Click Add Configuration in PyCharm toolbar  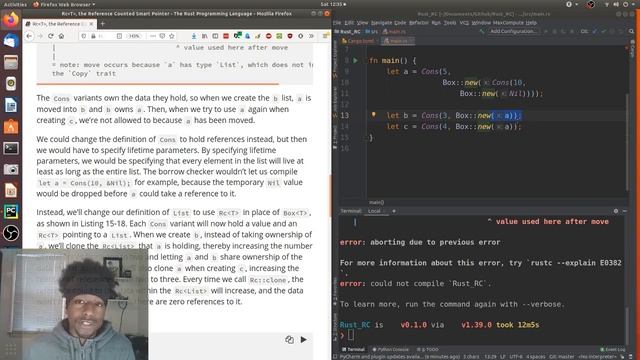pos(513,31)
